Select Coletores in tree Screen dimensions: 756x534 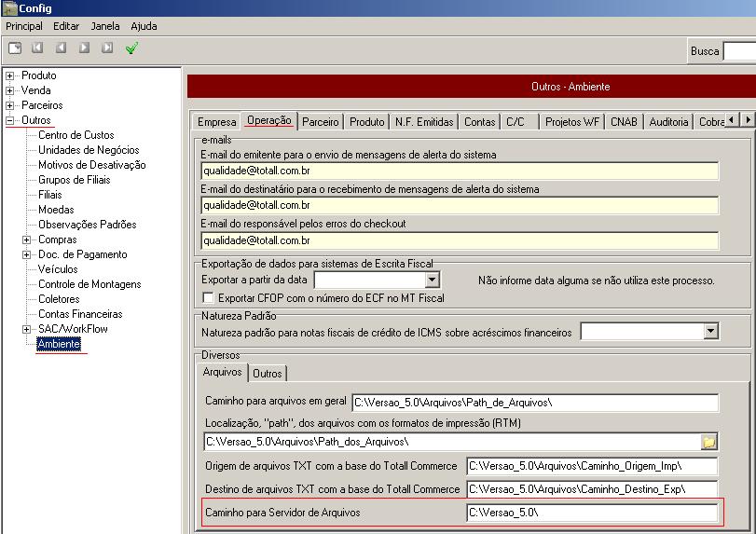59,299
